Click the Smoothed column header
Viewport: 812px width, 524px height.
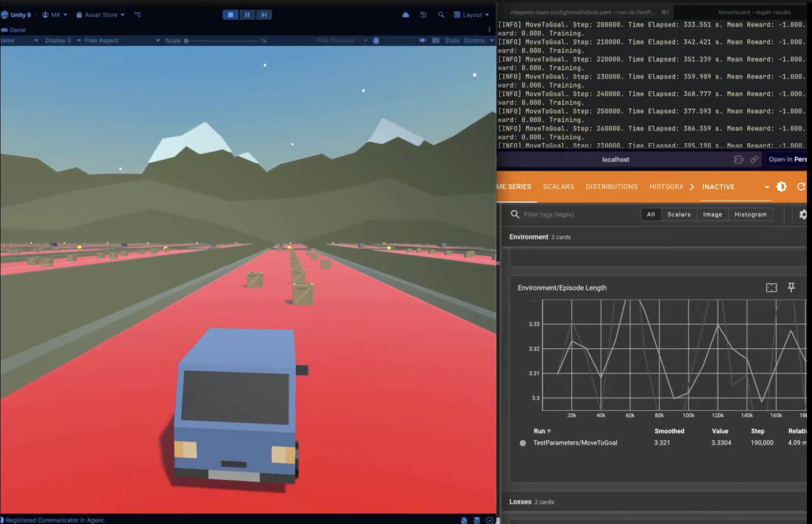(x=669, y=431)
